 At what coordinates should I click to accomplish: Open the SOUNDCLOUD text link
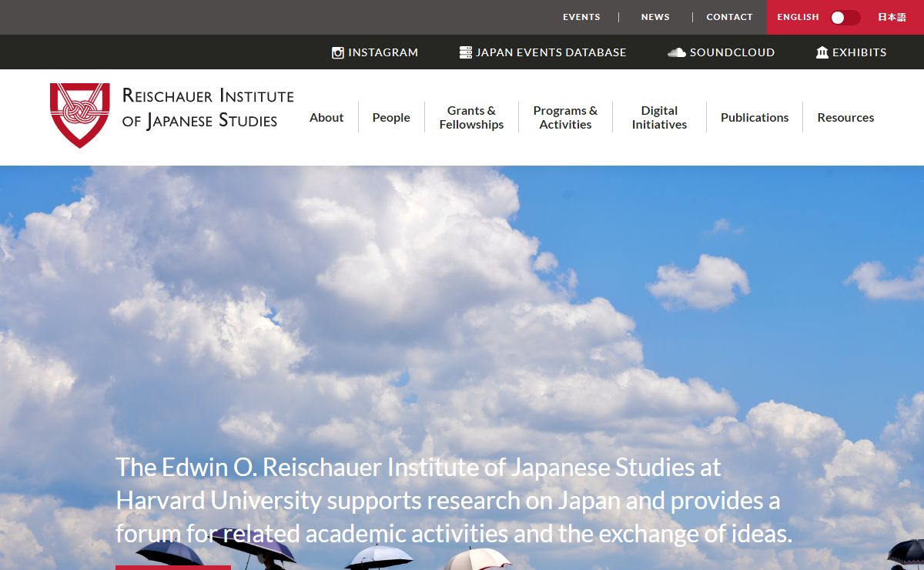point(732,52)
